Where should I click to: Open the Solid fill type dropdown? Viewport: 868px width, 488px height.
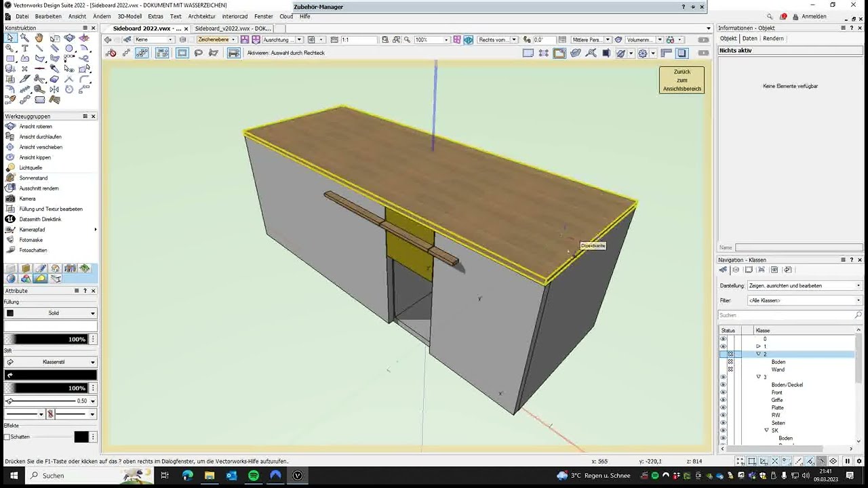pyautogui.click(x=51, y=313)
